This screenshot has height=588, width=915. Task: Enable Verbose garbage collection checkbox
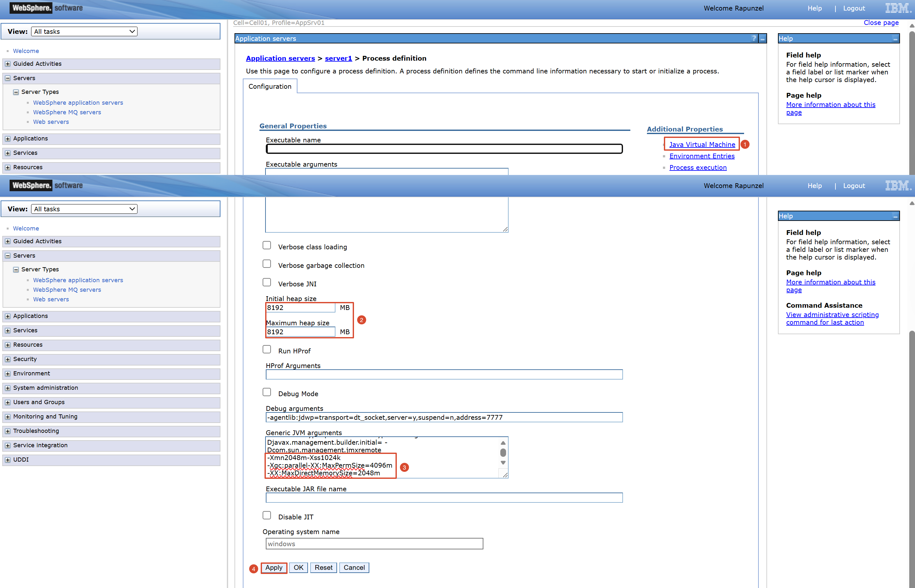coord(267,264)
